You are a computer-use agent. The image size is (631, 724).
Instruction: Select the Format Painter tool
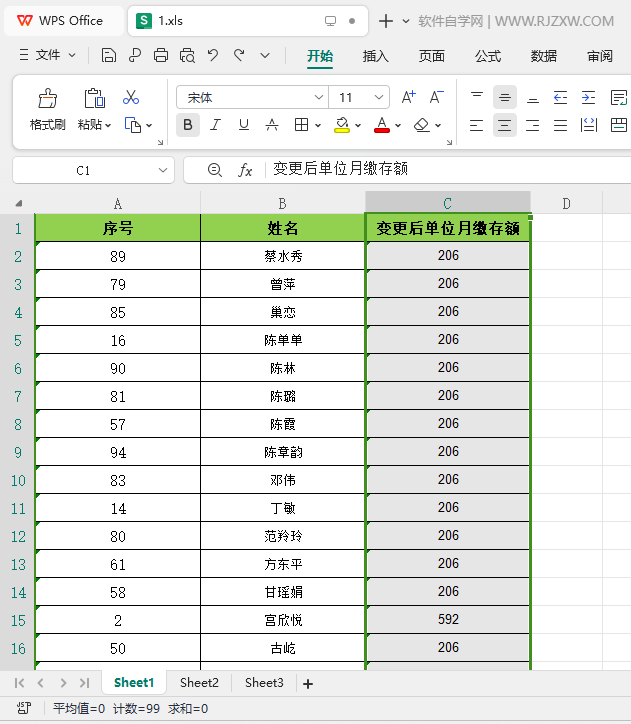[48, 110]
